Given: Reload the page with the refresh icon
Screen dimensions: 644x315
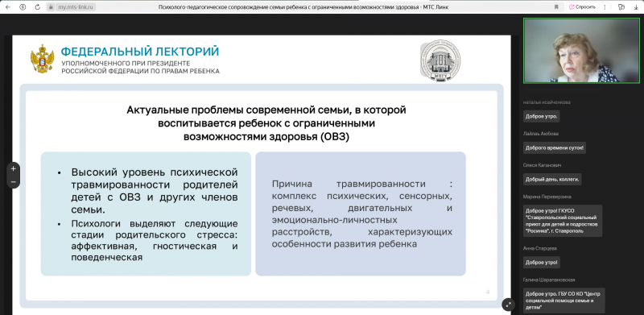Looking at the screenshot, I should (37, 7).
